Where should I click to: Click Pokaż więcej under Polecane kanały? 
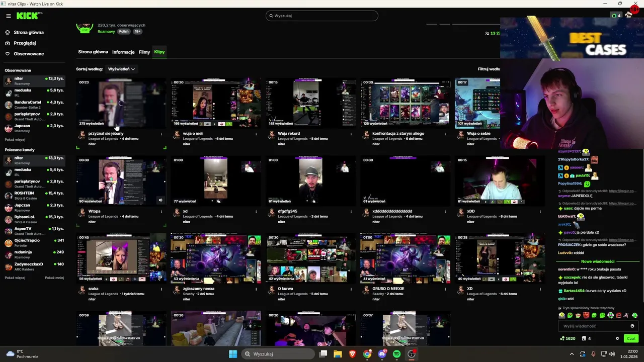(x=15, y=278)
